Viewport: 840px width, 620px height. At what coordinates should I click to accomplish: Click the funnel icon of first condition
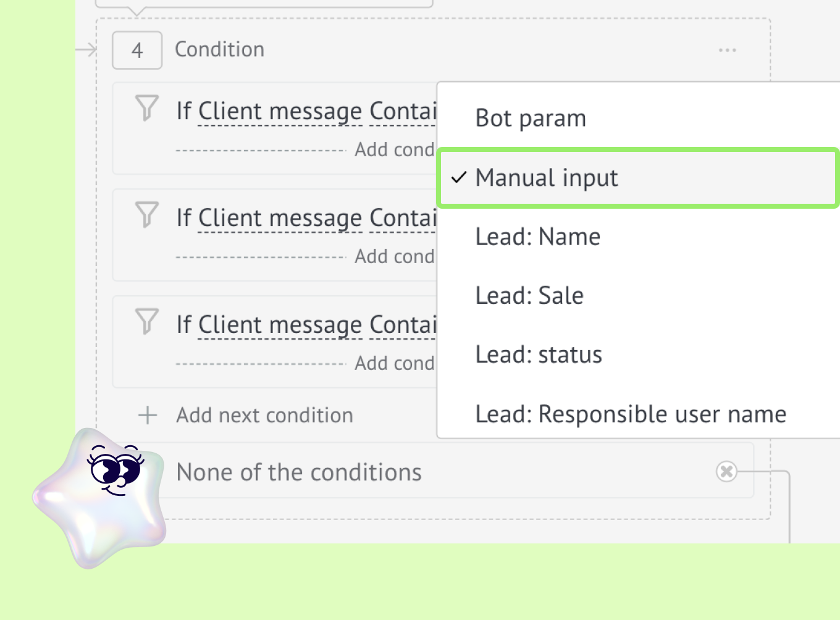[x=147, y=108]
